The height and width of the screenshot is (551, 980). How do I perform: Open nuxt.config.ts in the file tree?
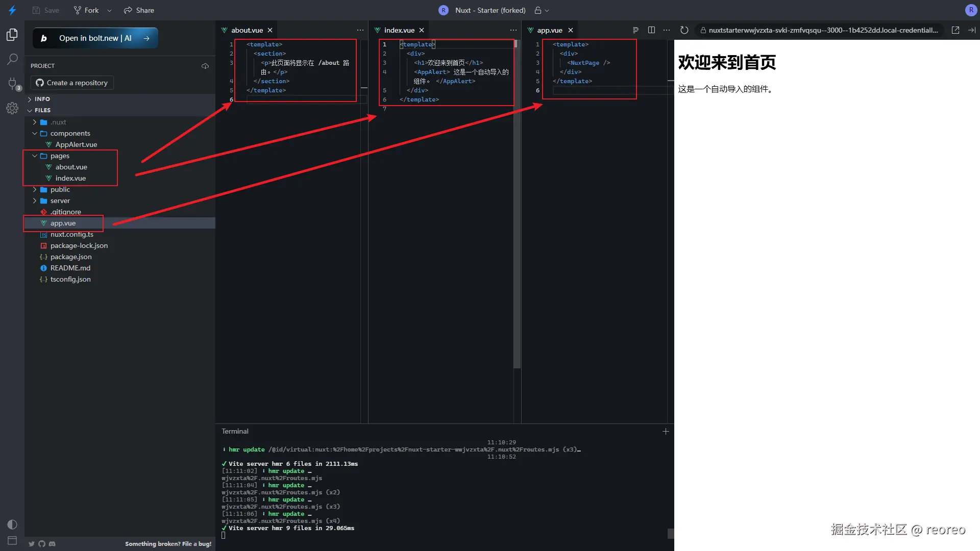click(71, 234)
